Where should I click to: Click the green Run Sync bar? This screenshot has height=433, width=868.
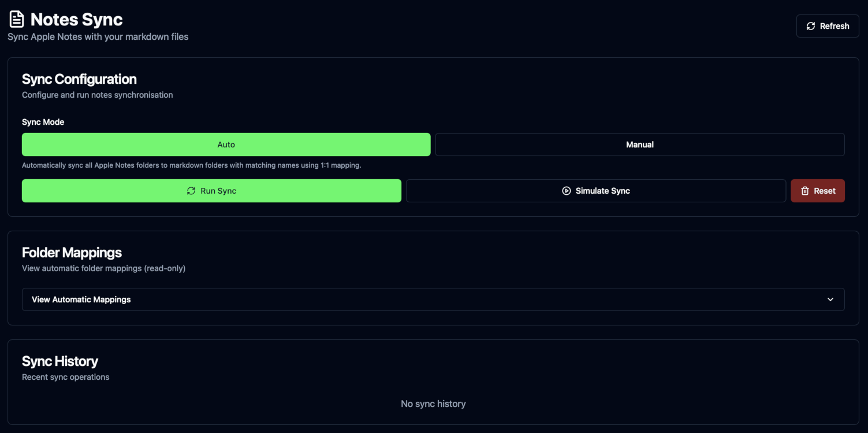[x=211, y=190]
